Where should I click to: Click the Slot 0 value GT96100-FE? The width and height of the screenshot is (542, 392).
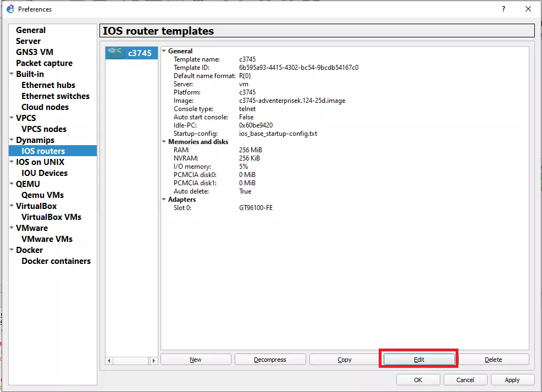[256, 208]
